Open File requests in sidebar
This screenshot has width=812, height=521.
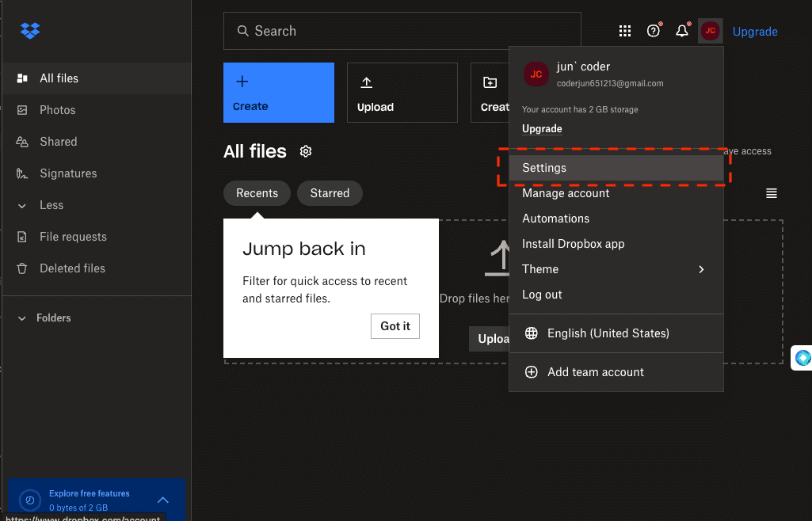(97, 237)
